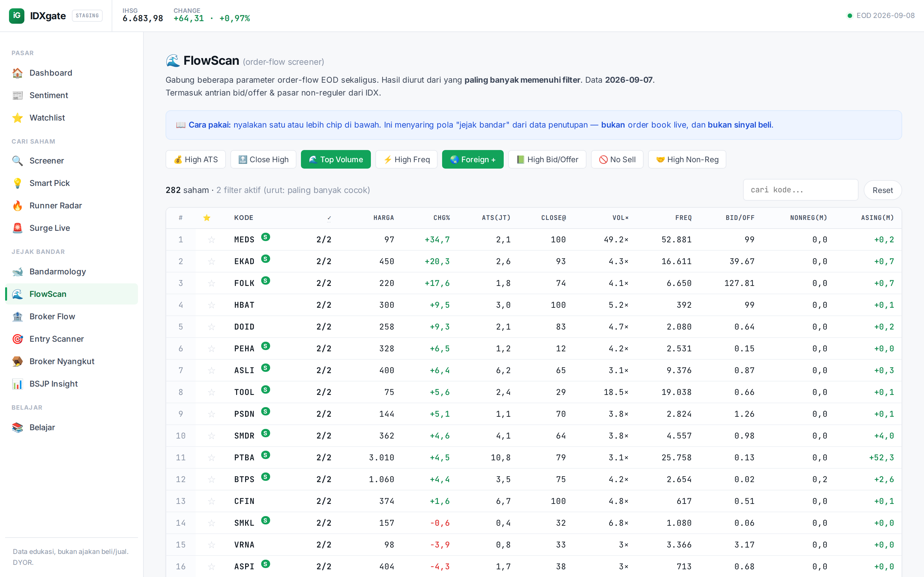Toggle the No Sell filter chip
This screenshot has height=577, width=924.
pyautogui.click(x=617, y=160)
